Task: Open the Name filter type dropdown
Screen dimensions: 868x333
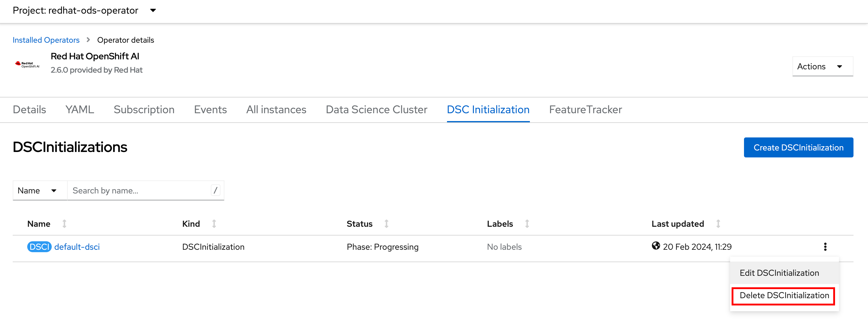Action: (x=39, y=190)
